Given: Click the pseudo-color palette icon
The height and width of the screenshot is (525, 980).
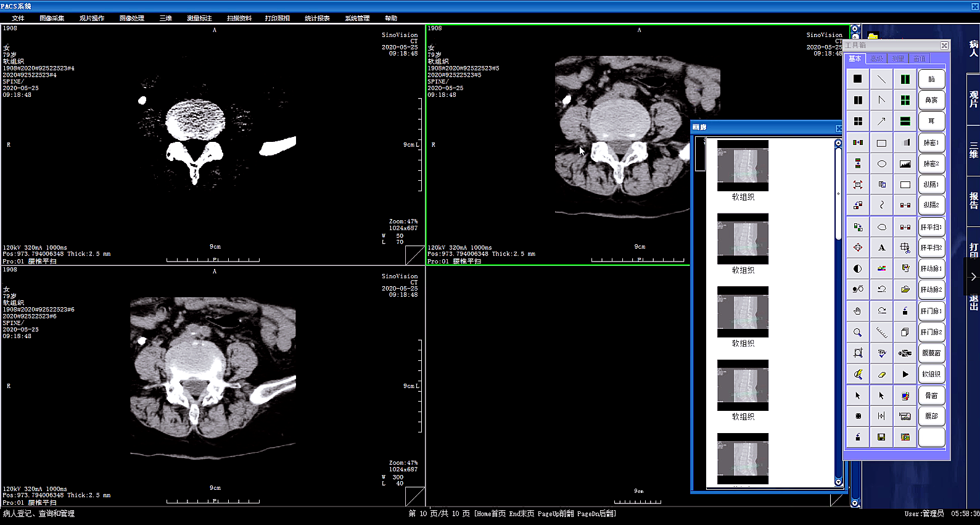Looking at the screenshot, I should 881,268.
